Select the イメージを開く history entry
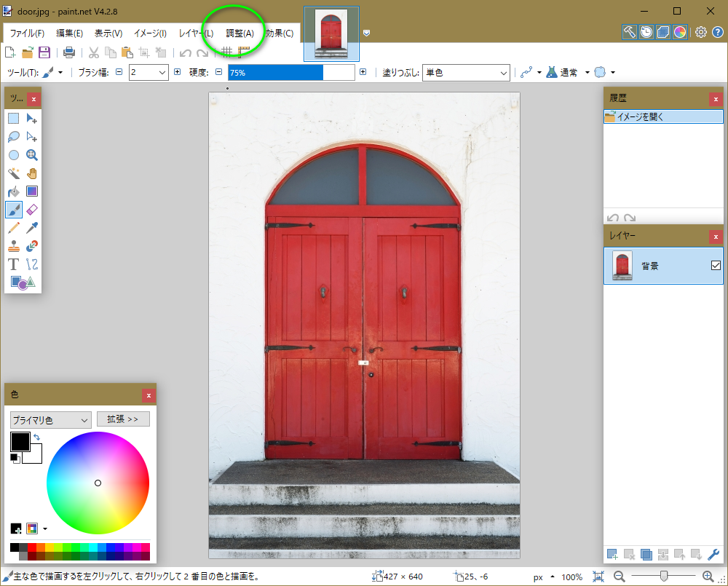Image resolution: width=728 pixels, height=586 pixels. click(662, 116)
